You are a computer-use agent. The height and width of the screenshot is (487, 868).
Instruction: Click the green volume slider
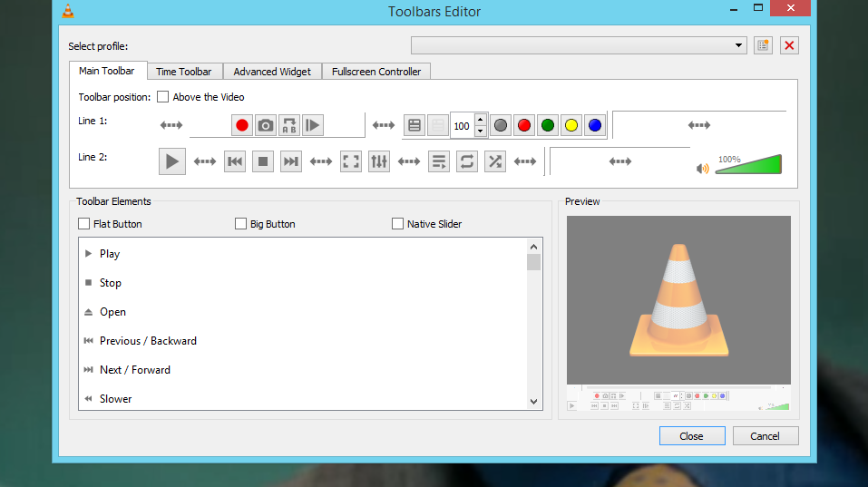pyautogui.click(x=748, y=164)
